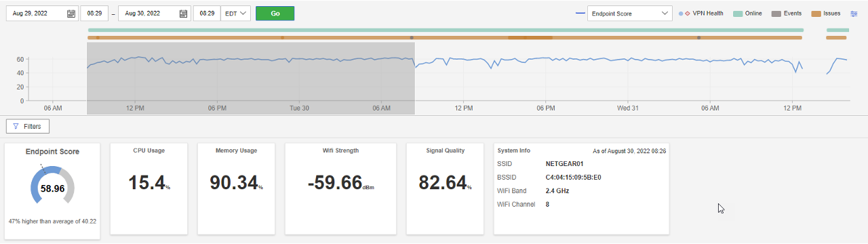
Task: Click the Go button
Action: coord(275,14)
